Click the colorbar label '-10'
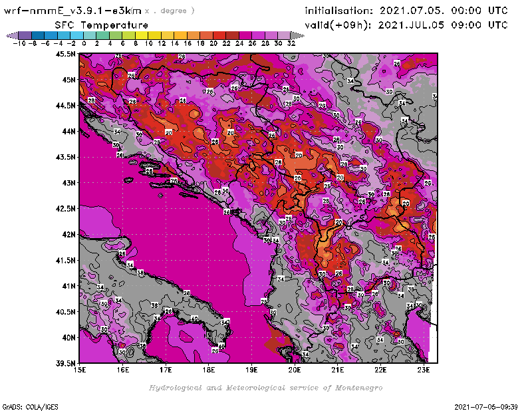The height and width of the screenshot is (411, 532). 19,43
